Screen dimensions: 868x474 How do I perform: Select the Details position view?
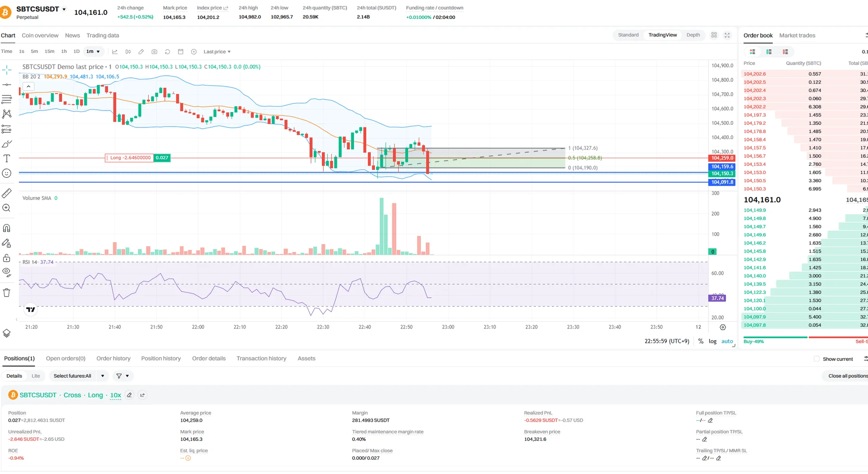[x=14, y=376]
